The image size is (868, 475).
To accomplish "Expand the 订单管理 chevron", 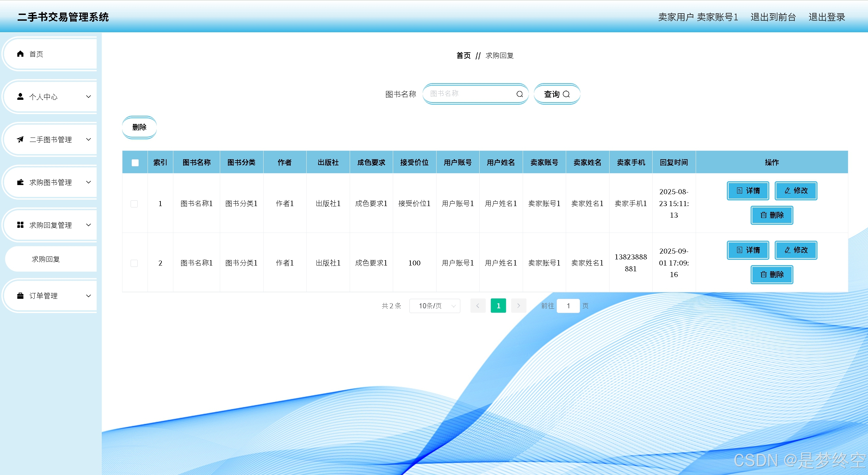I will [89, 295].
